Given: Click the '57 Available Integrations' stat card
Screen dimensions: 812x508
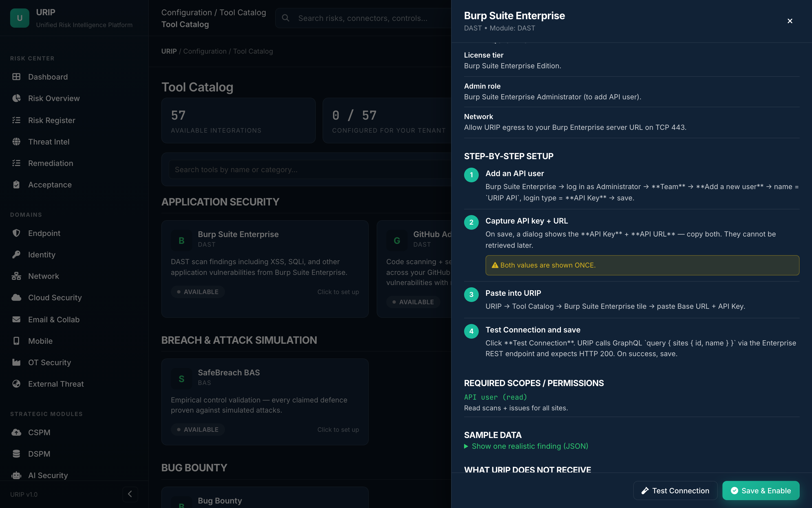Looking at the screenshot, I should tap(238, 121).
